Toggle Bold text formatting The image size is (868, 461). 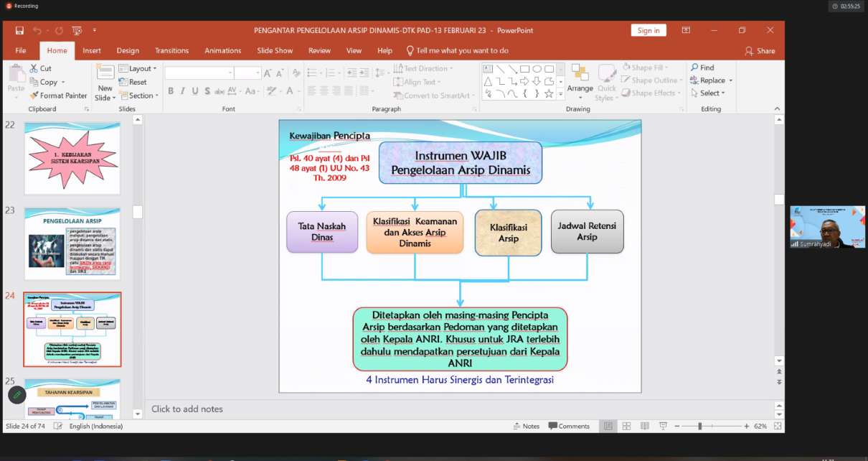(171, 91)
